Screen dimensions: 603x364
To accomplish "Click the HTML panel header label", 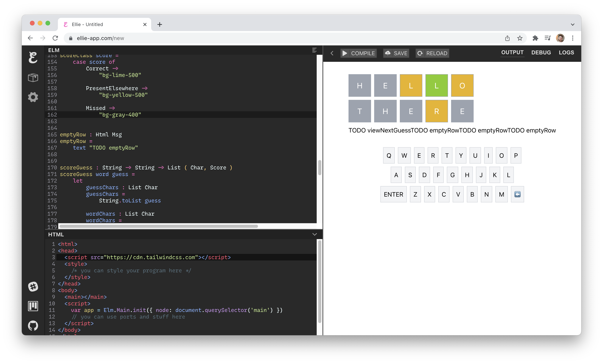I will (56, 234).
